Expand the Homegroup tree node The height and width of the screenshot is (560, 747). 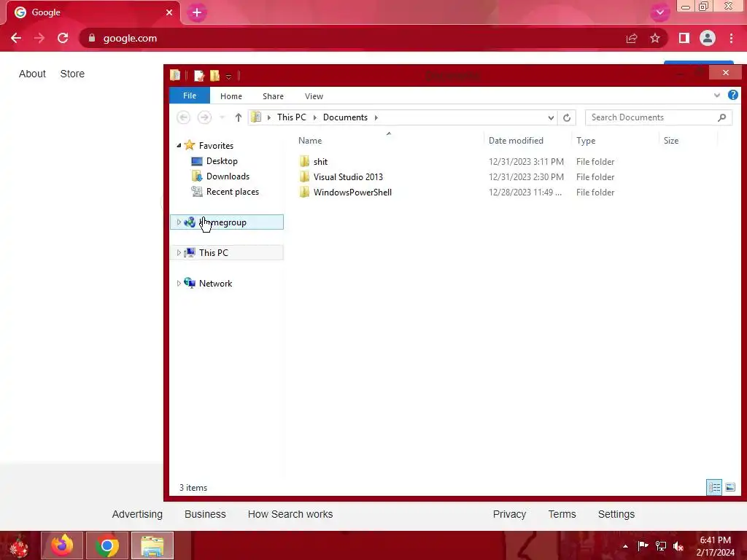click(x=179, y=222)
